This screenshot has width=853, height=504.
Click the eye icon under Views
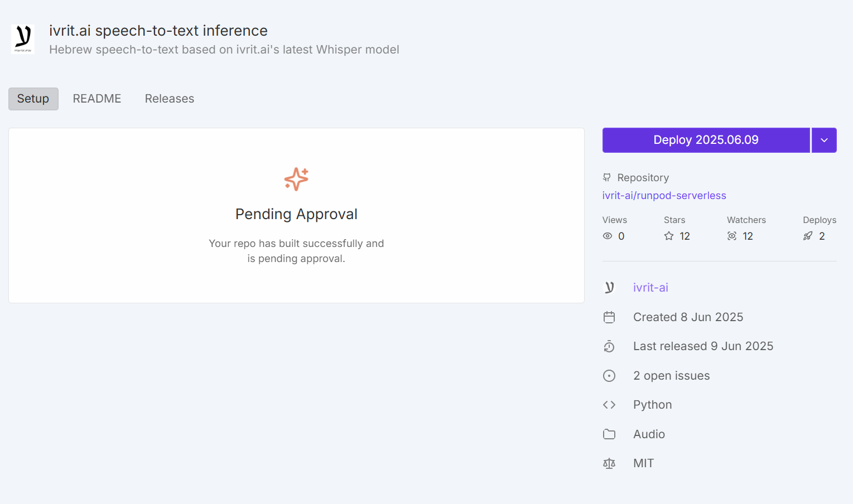click(x=608, y=236)
